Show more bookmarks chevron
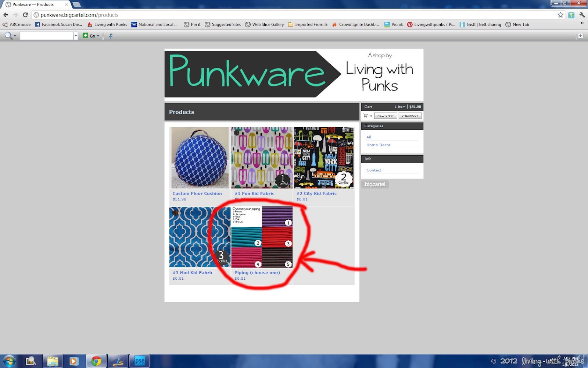 point(582,23)
